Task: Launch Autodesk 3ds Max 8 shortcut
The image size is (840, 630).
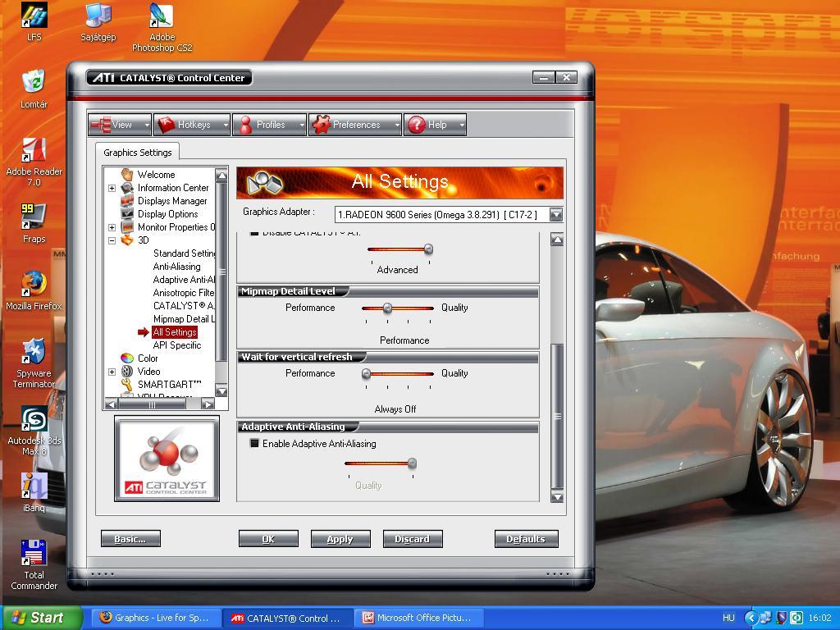Action: [x=34, y=431]
